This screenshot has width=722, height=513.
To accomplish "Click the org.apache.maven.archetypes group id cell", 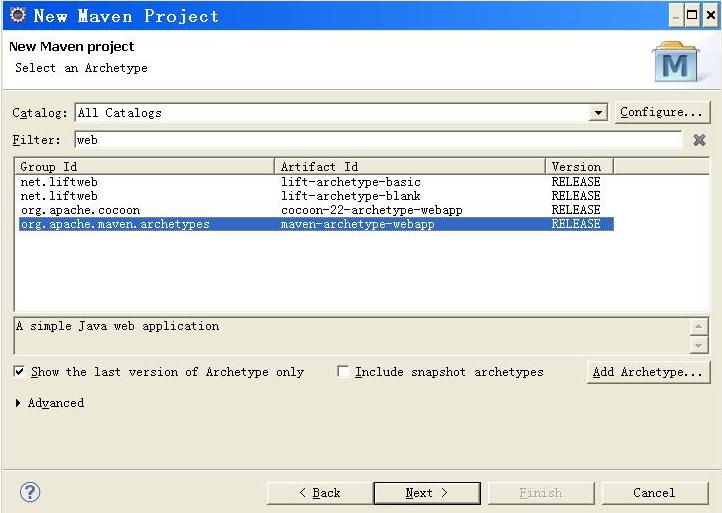I will tap(115, 224).
